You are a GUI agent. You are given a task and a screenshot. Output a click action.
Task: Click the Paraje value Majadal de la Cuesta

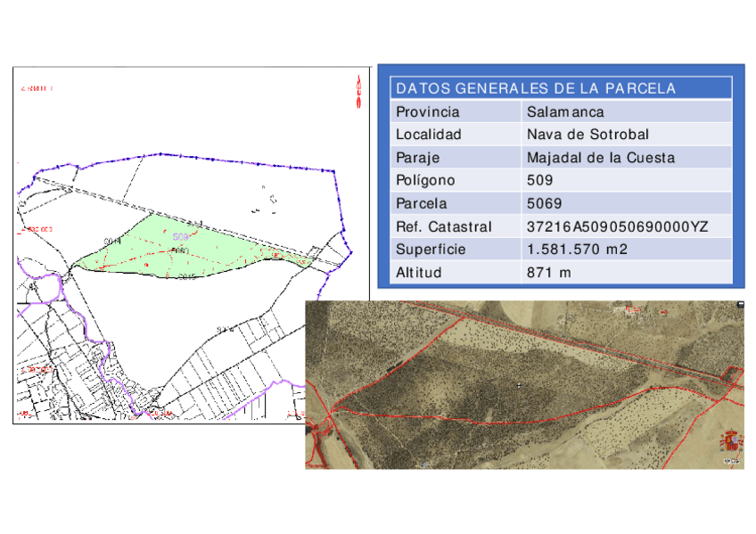[x=600, y=158]
